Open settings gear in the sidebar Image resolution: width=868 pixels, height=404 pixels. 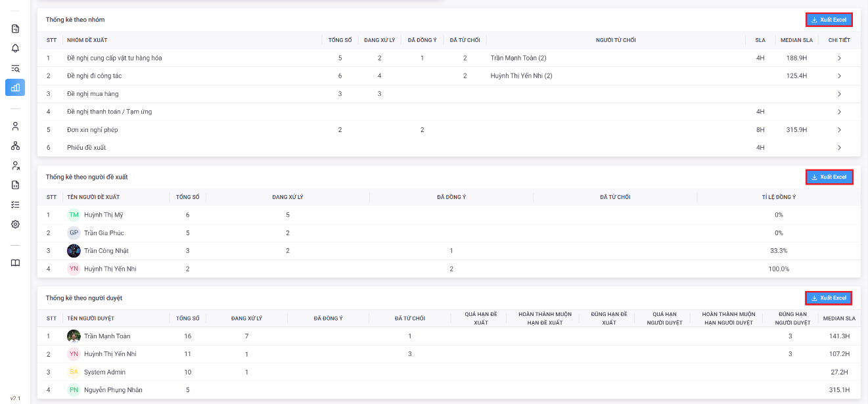click(x=15, y=224)
